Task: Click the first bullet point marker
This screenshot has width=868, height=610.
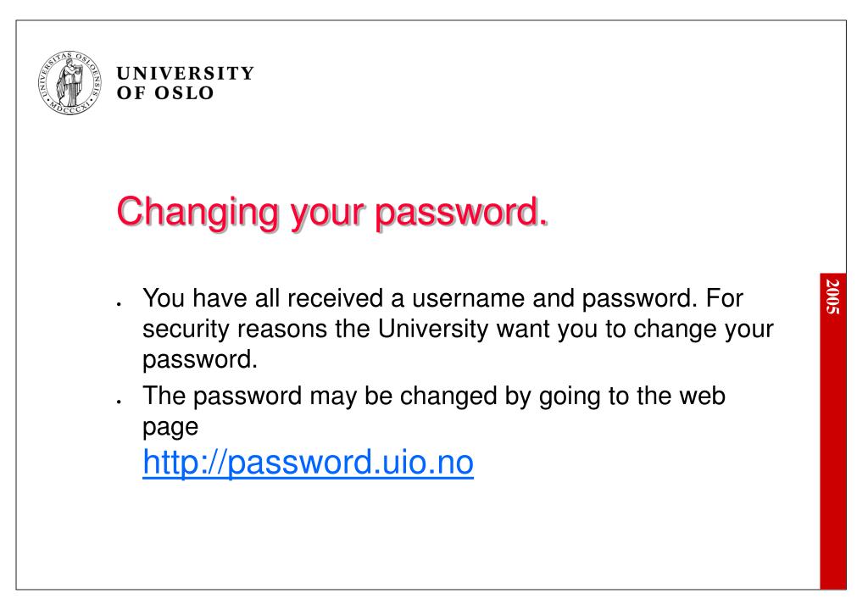Action: (119, 304)
